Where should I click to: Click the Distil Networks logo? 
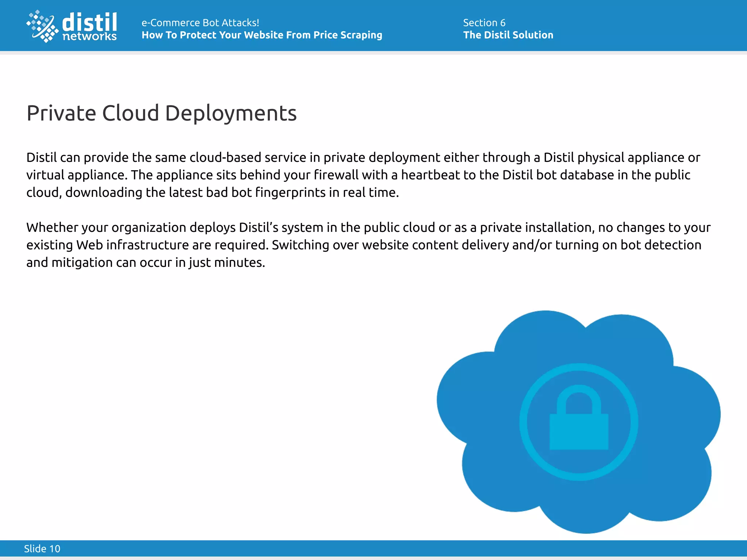pos(72,26)
